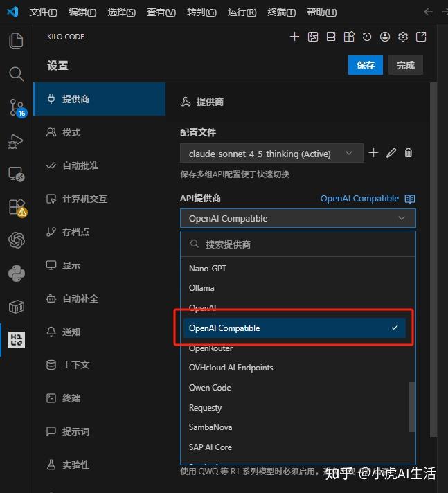The image size is (448, 493).
Task: Go back with the left arrow
Action: coord(428,12)
